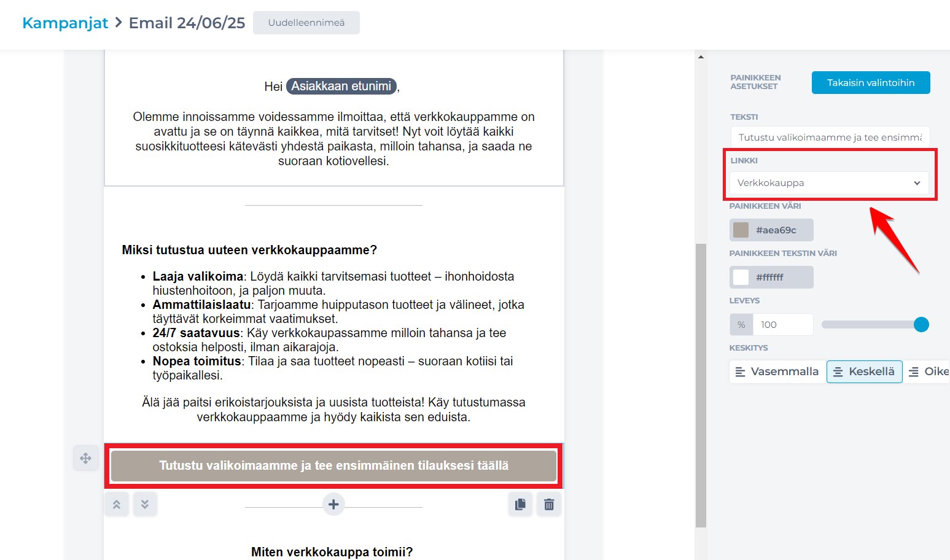Click the Uudelleennimeä rename button
This screenshot has width=950, height=560.
[306, 23]
